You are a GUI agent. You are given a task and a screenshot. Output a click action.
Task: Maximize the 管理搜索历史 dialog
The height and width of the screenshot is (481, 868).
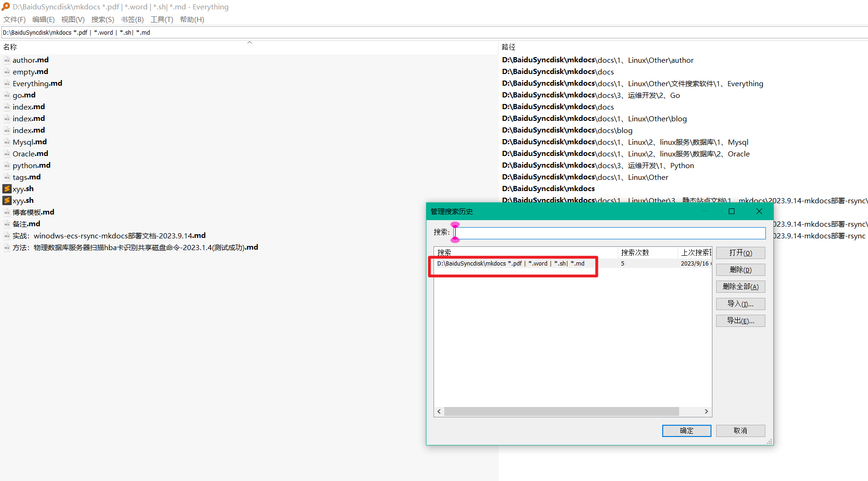[732, 212]
